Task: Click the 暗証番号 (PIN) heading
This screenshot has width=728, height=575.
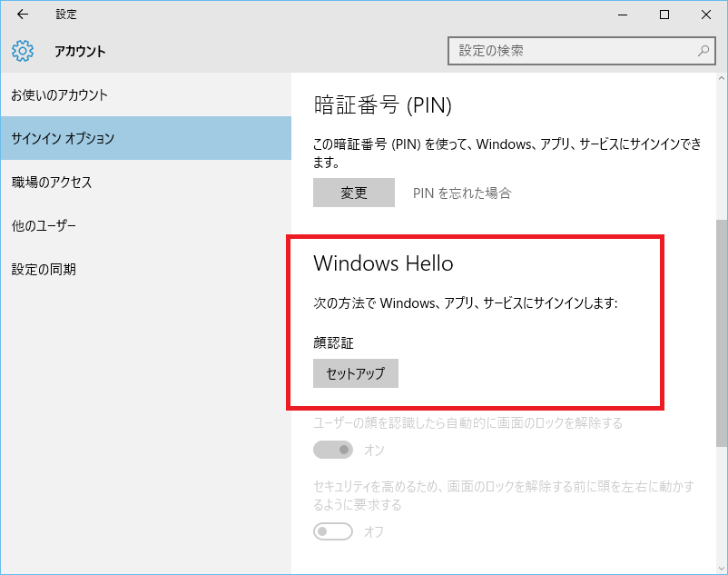Action: (x=383, y=105)
